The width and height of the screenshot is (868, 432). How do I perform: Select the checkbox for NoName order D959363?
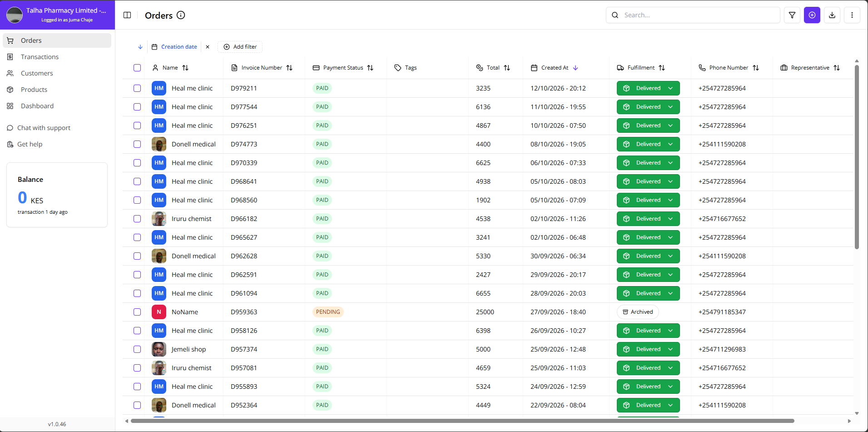click(x=137, y=312)
